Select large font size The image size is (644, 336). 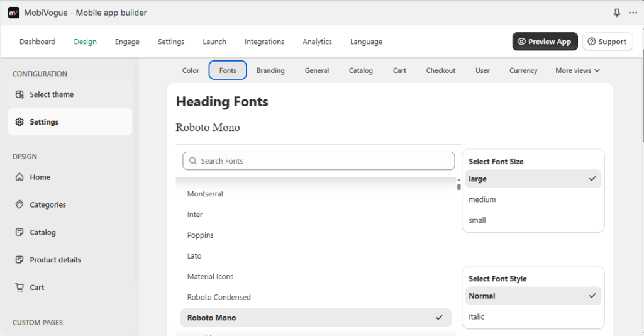pos(533,179)
